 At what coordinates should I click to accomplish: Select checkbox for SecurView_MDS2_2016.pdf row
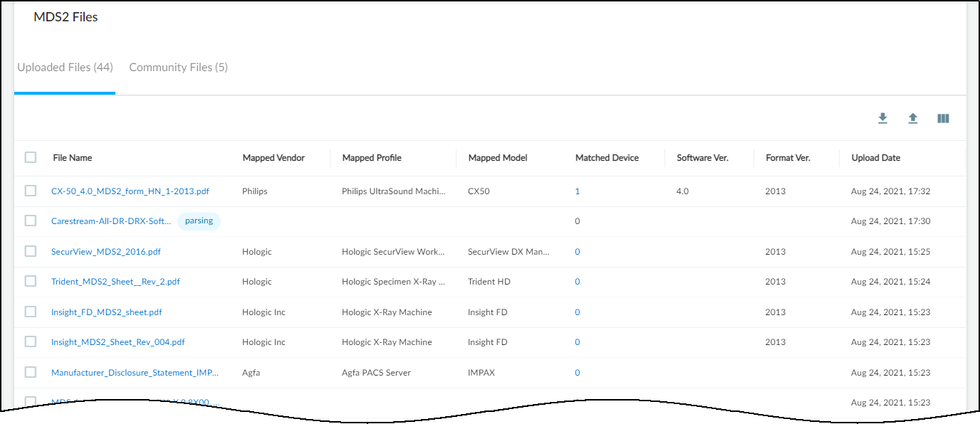pyautogui.click(x=31, y=251)
